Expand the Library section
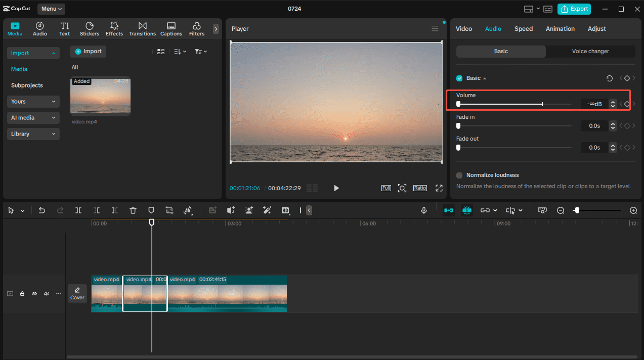The image size is (644, 360). pyautogui.click(x=33, y=134)
